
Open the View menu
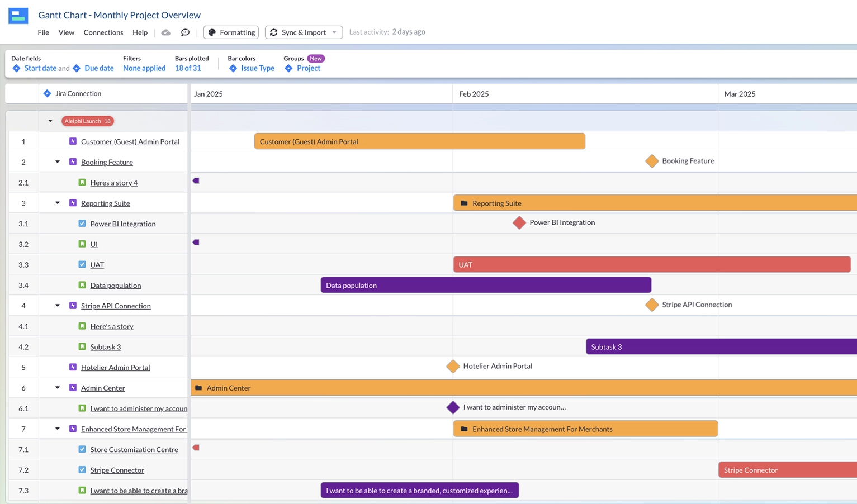click(x=66, y=32)
